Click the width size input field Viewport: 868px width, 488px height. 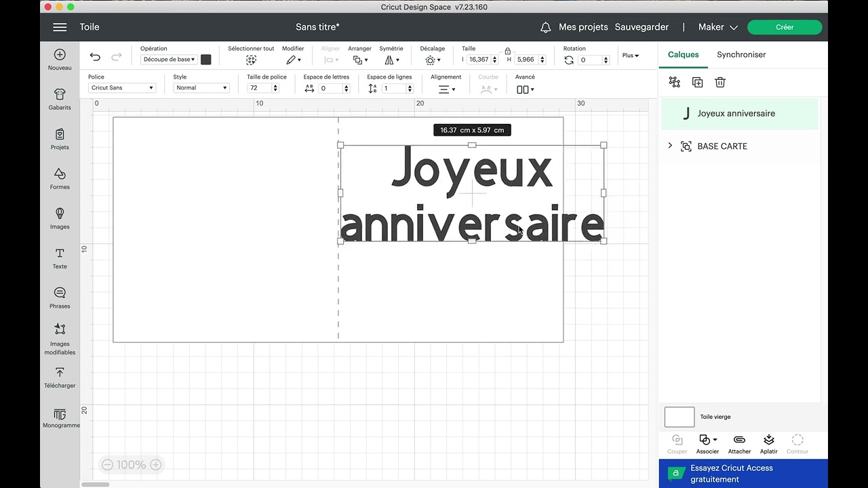479,60
